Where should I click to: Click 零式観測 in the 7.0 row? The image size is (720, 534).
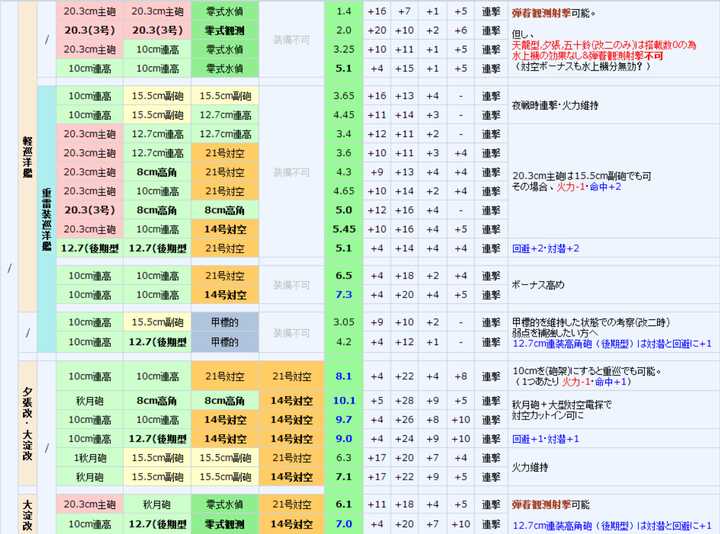[225, 524]
